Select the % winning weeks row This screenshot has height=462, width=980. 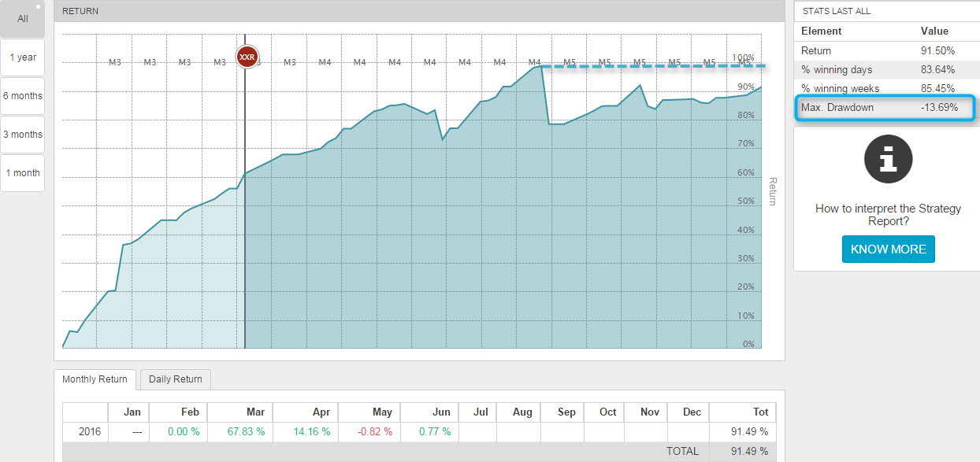click(x=885, y=88)
